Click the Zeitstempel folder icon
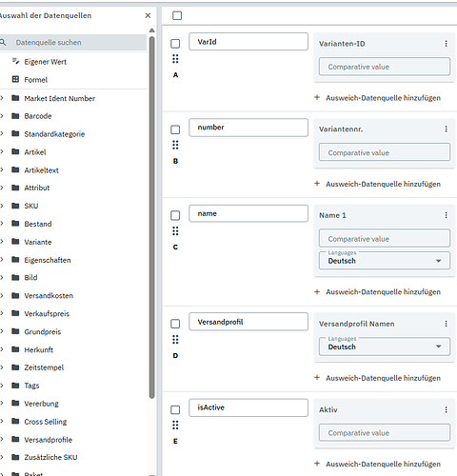The image size is (457, 476). tap(15, 367)
